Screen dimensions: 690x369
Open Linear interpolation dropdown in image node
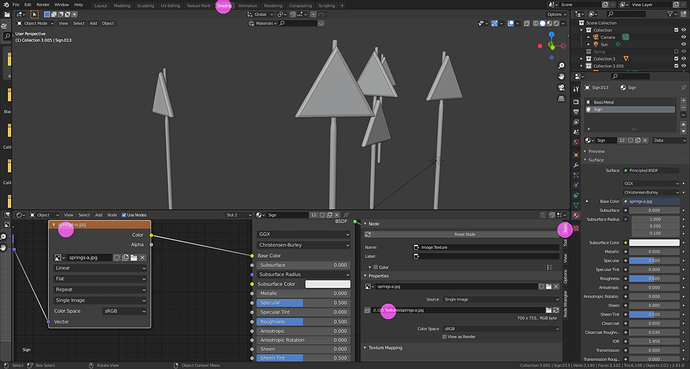pos(100,268)
